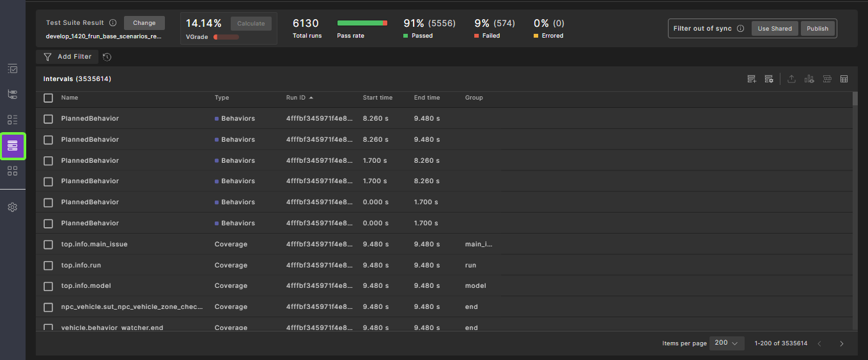This screenshot has width=868, height=360.
Task: Click the table grid view icon
Action: (844, 79)
